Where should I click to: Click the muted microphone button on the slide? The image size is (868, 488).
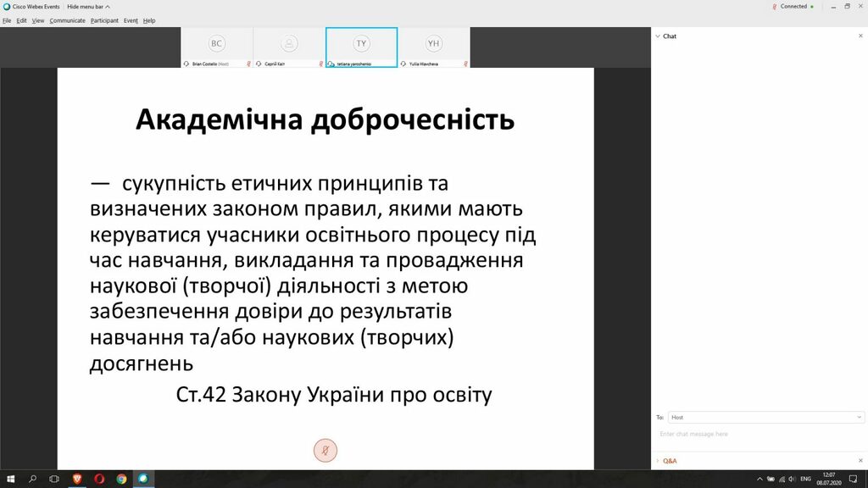coord(325,451)
